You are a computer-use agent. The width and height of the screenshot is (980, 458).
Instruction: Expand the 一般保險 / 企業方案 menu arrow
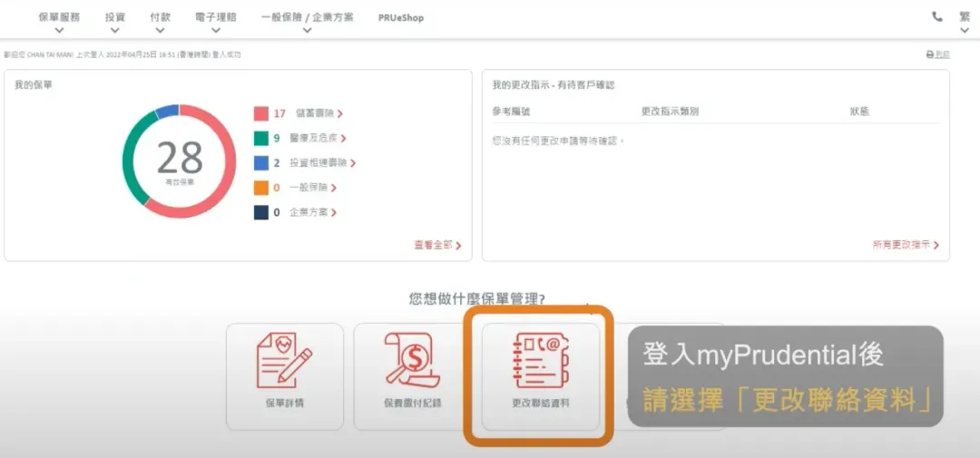tap(307, 30)
